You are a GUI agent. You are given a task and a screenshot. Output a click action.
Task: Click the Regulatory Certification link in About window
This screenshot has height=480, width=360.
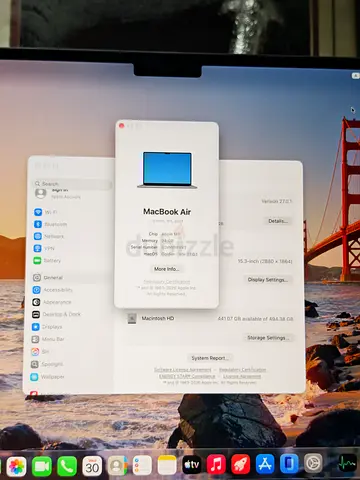tap(166, 282)
